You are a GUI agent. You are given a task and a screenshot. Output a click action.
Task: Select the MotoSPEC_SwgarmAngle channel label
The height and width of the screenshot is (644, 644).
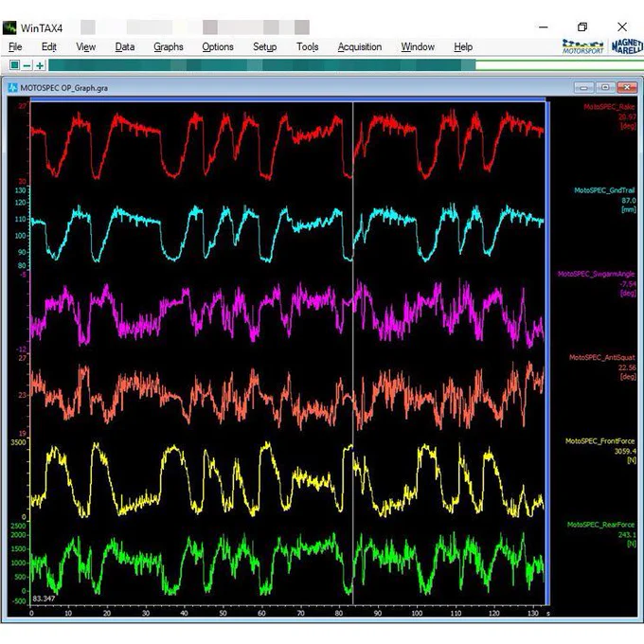click(596, 274)
